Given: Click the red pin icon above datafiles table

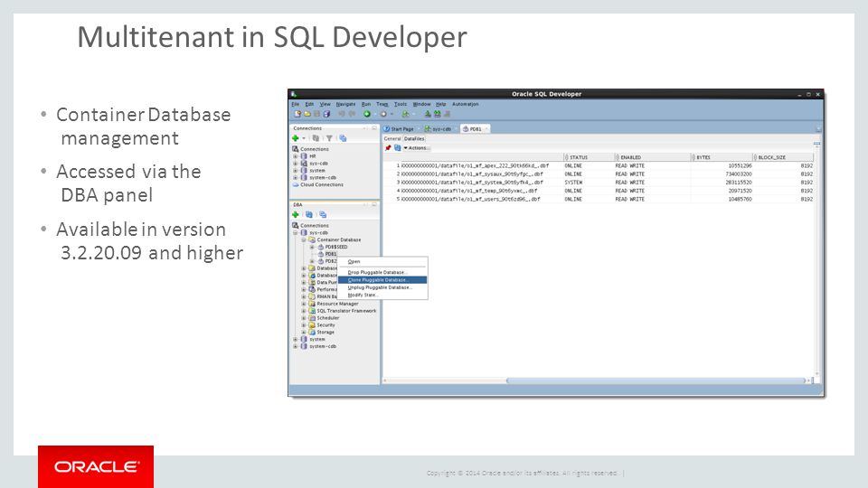Looking at the screenshot, I should tap(388, 147).
